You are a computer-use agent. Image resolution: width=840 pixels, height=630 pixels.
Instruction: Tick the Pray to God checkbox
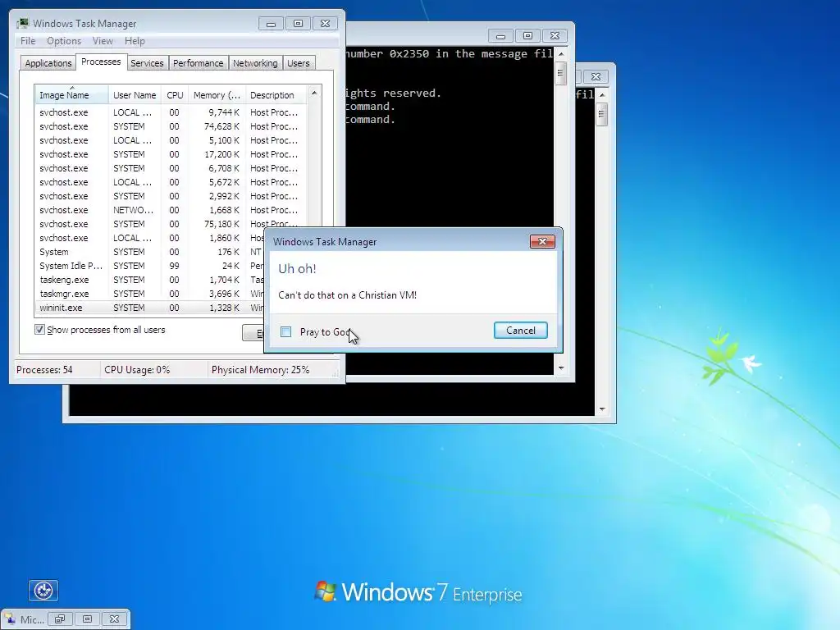pos(286,332)
